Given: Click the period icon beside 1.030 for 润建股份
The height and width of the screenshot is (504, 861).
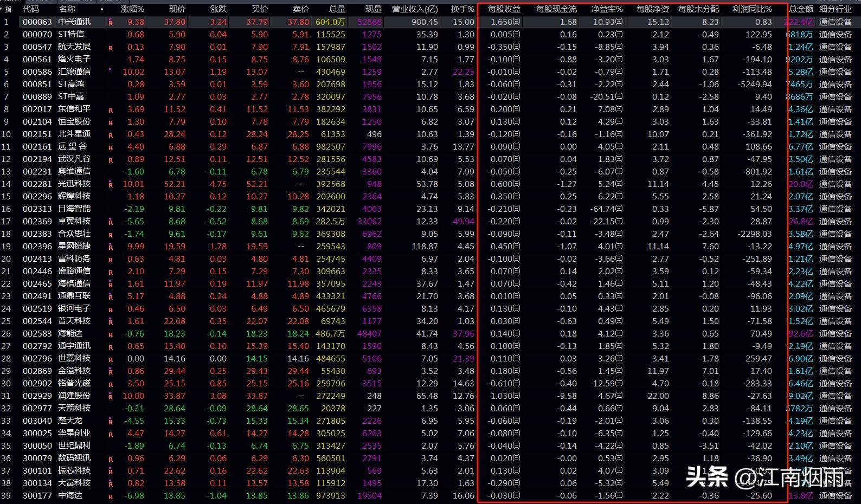Looking at the screenshot, I should pyautogui.click(x=517, y=396).
